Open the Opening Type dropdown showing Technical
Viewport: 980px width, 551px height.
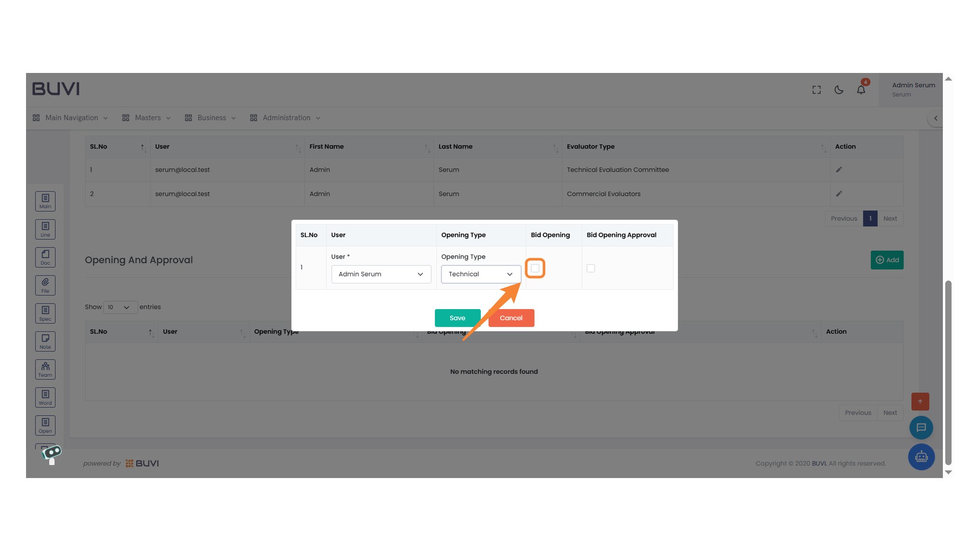coord(480,274)
